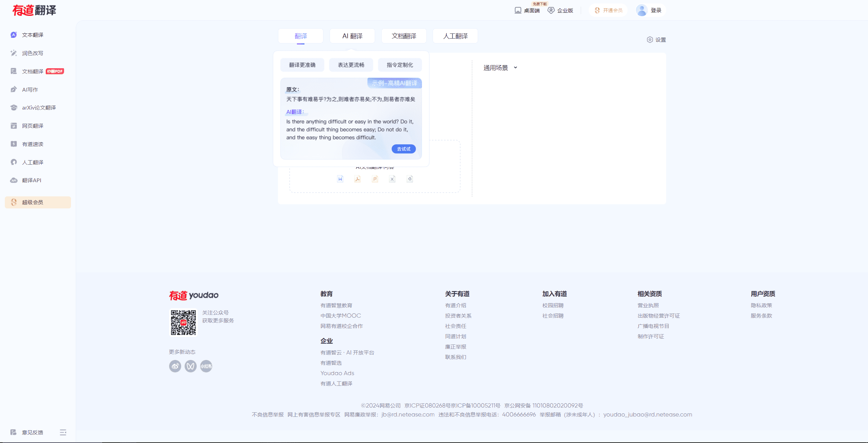Open the 有道人工翻译 footer link
Screen dimensions: 868x443
click(x=336, y=383)
